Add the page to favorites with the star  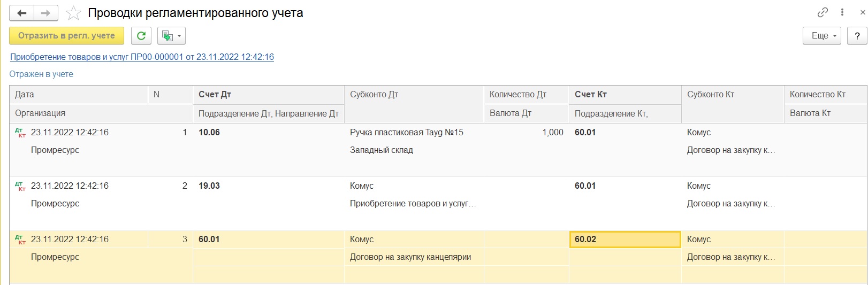coord(73,13)
